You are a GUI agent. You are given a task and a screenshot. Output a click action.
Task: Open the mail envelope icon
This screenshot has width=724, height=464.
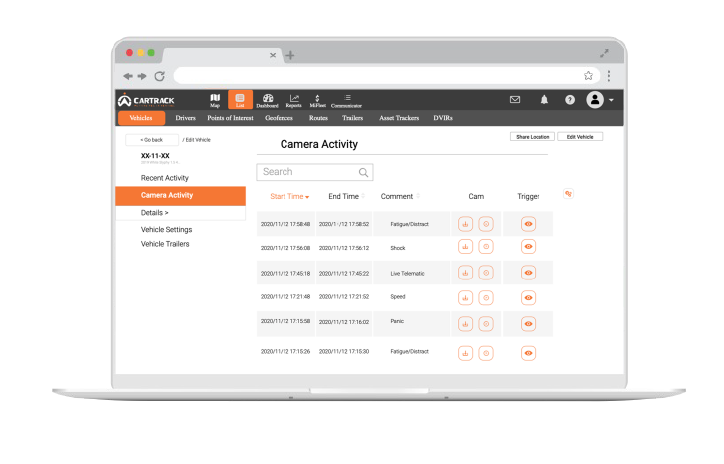pos(515,100)
